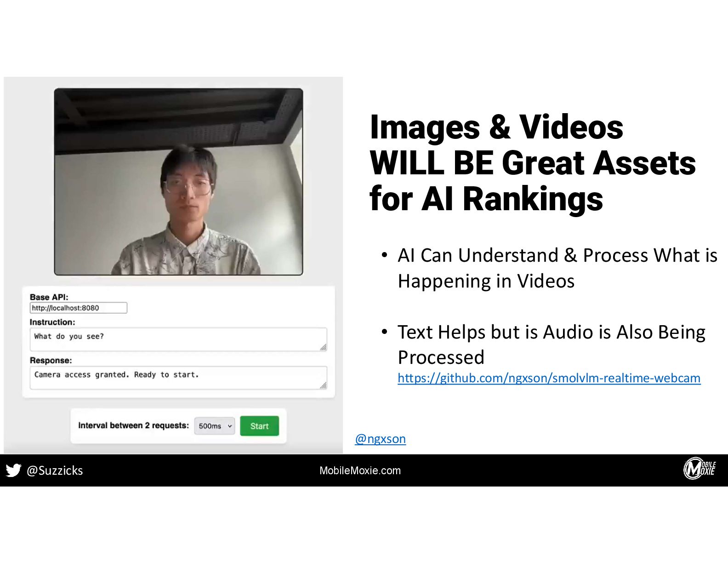The width and height of the screenshot is (728, 563).
Task: Open the @ngxson link
Action: click(380, 439)
